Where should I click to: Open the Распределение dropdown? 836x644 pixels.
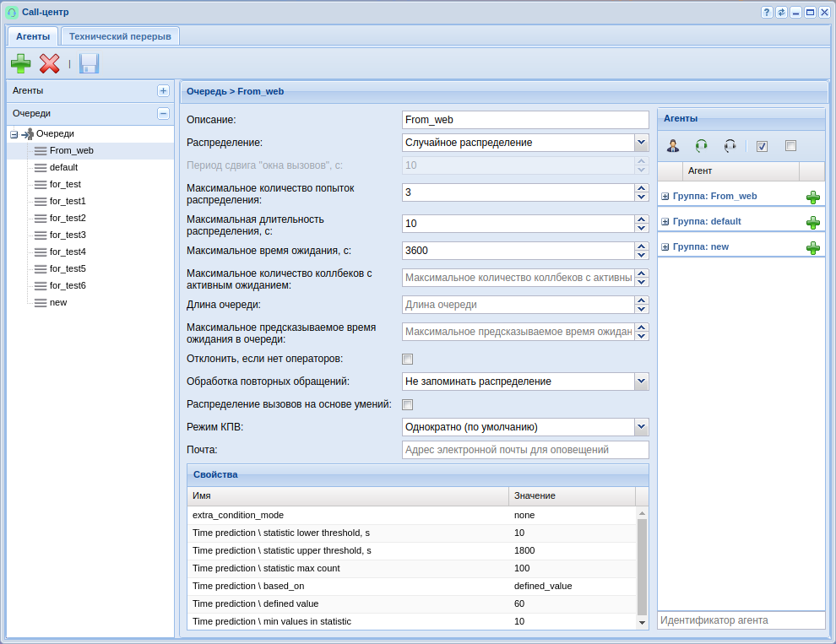tap(641, 143)
